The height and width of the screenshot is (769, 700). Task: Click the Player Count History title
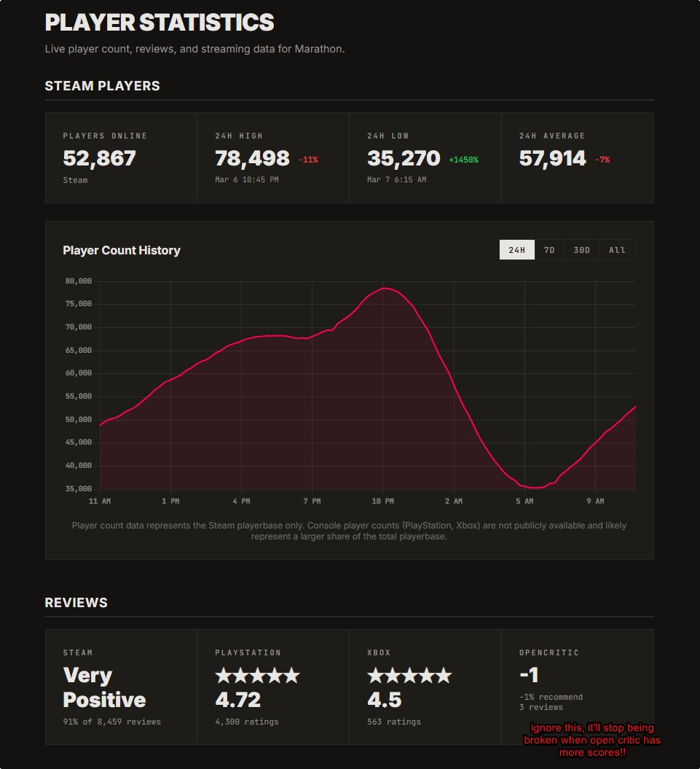tap(122, 250)
